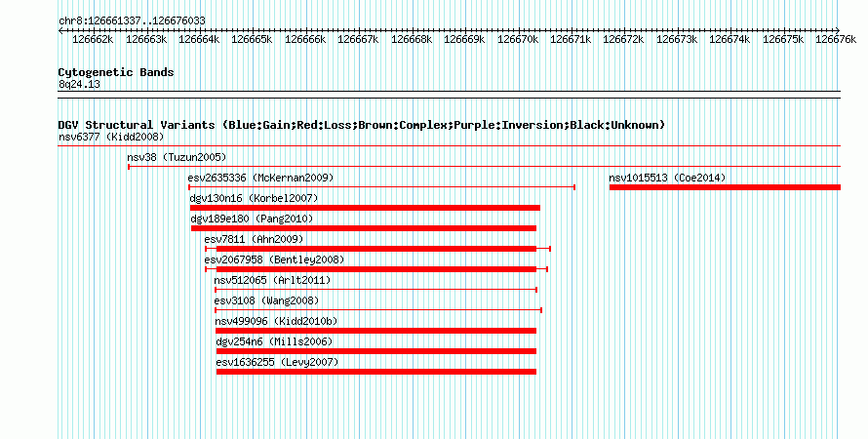
Task: Click the nsv512065 thin red span line
Action: coord(375,290)
